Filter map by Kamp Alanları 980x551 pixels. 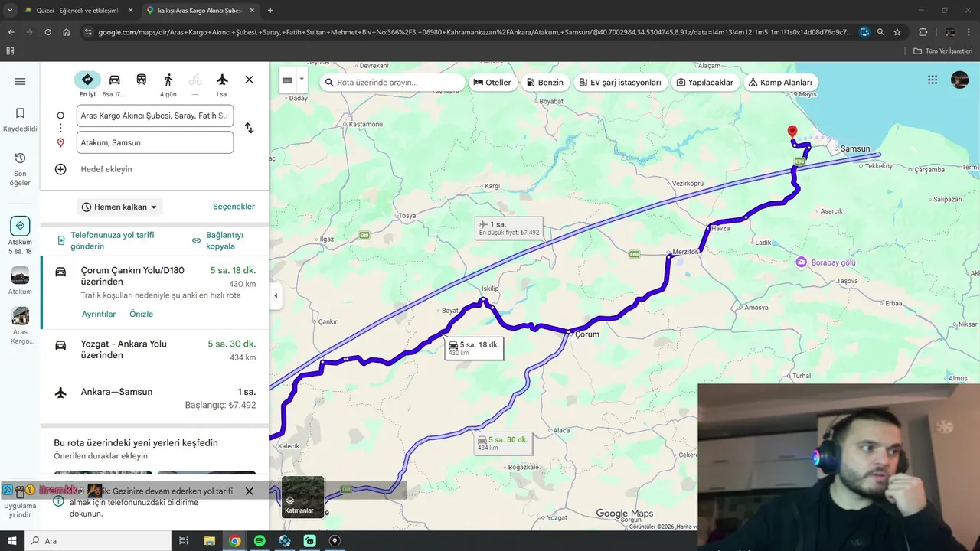(780, 83)
